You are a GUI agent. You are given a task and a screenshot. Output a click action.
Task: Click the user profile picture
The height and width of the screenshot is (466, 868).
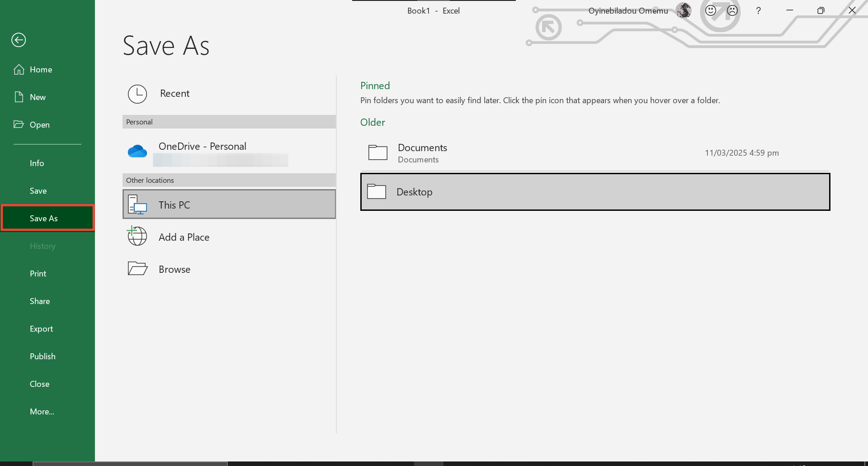(684, 10)
